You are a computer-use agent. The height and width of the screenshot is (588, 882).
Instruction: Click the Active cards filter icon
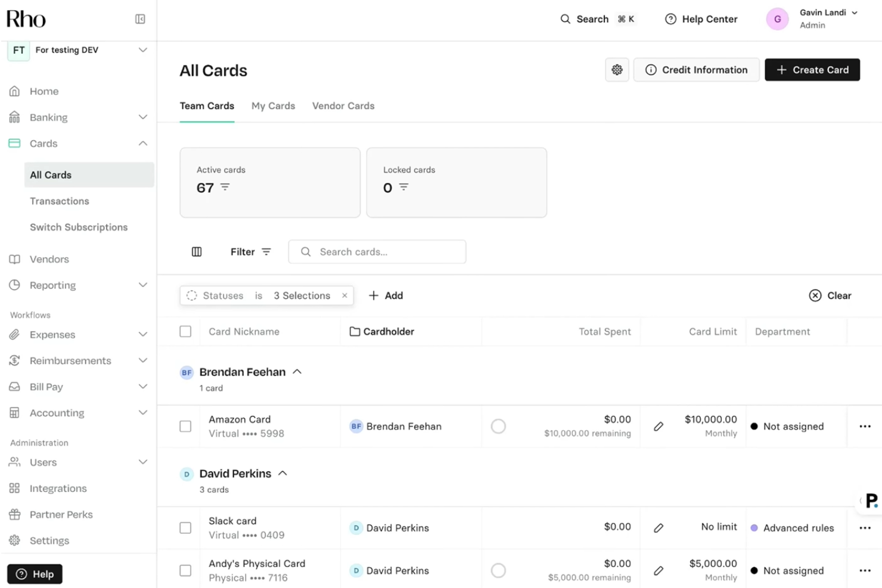click(225, 188)
